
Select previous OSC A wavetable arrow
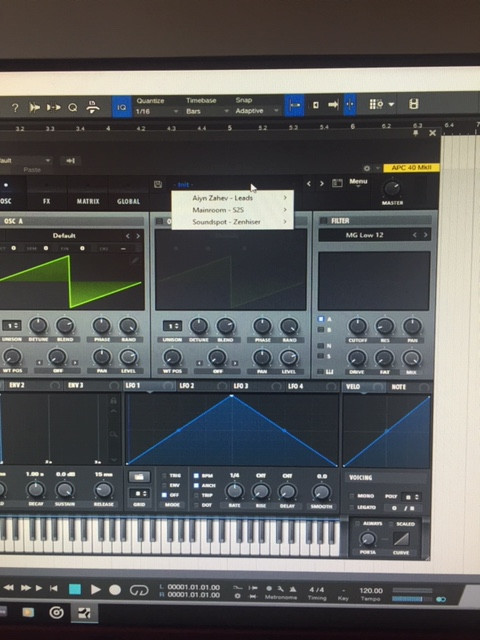pos(128,236)
